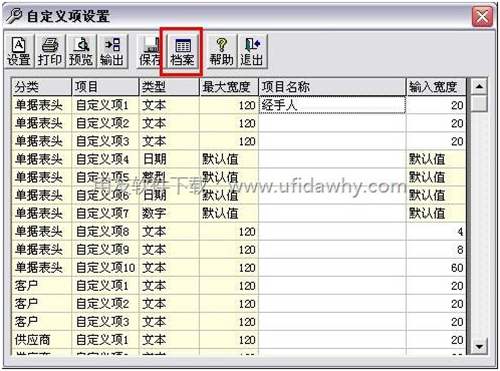
Task: Click 数字 type of 自定义项7
Action: [169, 213]
